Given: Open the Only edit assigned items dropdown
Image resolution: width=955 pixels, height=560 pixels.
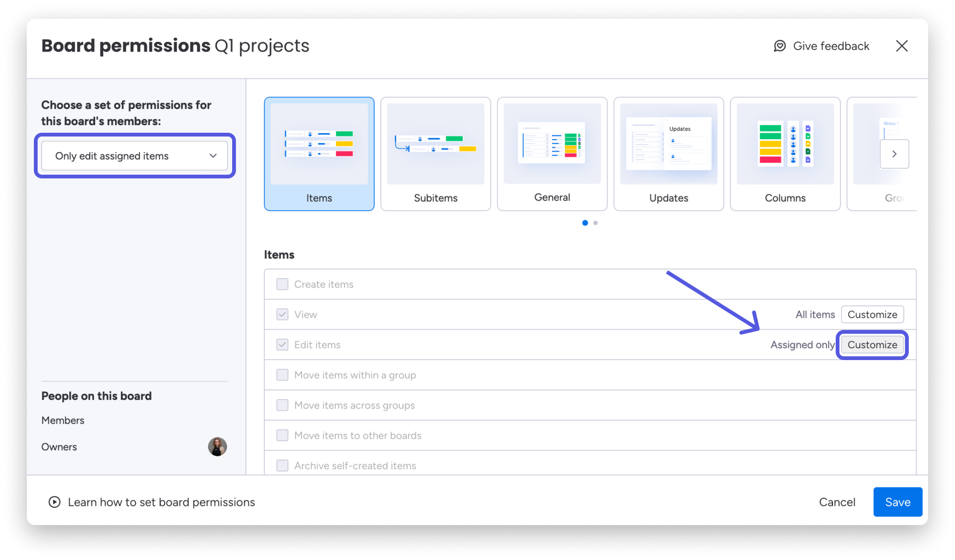Looking at the screenshot, I should (134, 156).
